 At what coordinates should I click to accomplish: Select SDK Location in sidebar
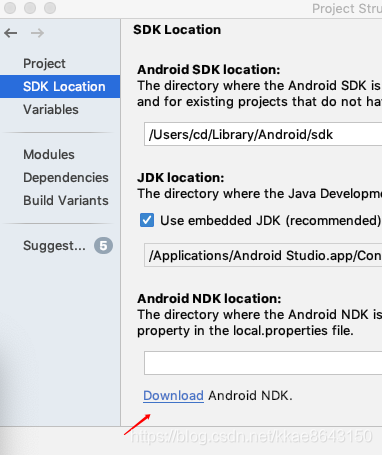click(60, 87)
